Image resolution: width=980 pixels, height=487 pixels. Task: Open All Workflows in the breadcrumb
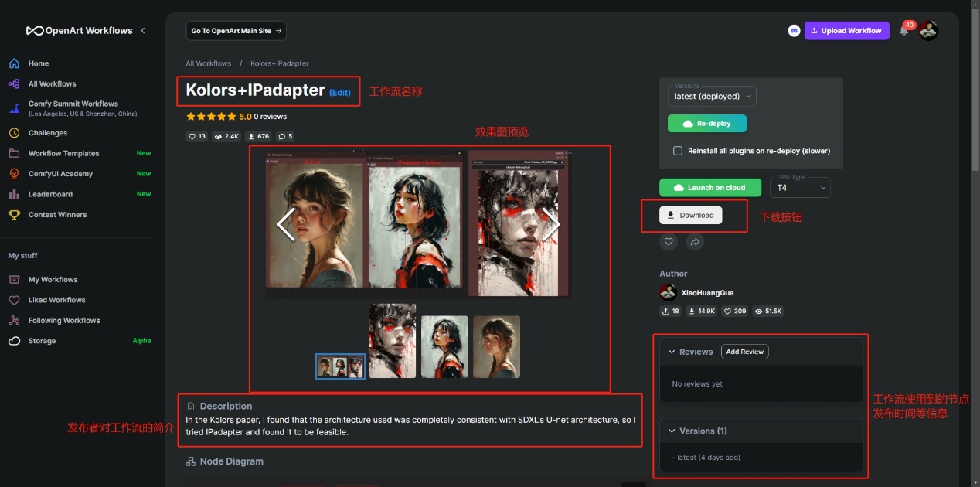click(x=208, y=63)
